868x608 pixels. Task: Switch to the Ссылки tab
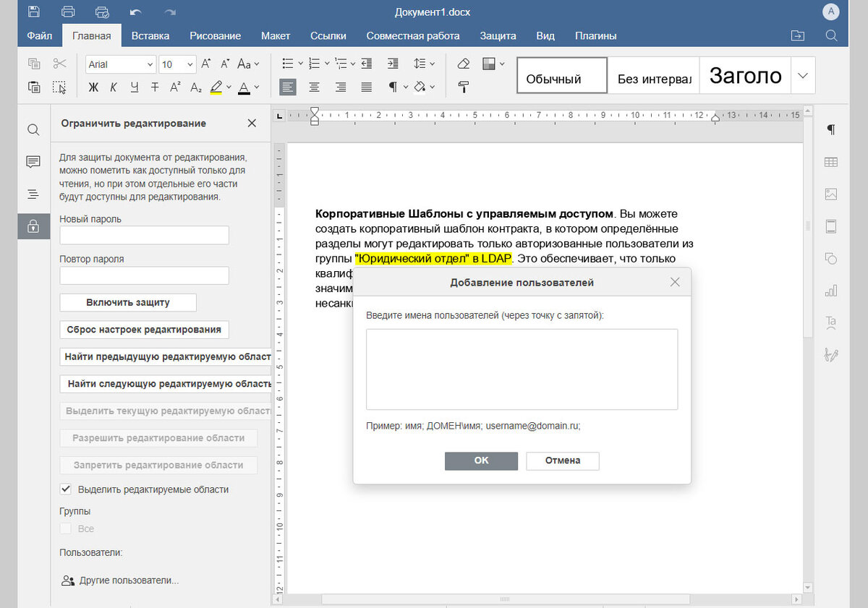click(328, 35)
